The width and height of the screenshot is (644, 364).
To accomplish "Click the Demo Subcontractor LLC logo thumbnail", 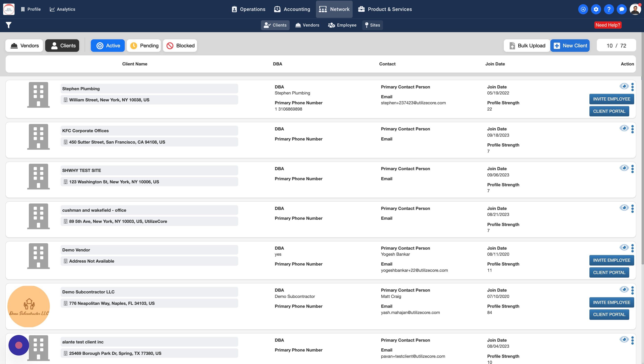I will [x=29, y=306].
